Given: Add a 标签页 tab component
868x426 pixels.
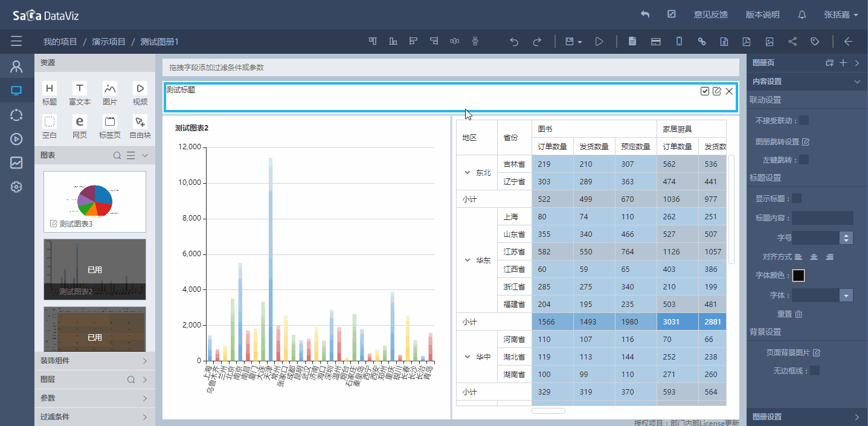Looking at the screenshot, I should coord(110,127).
